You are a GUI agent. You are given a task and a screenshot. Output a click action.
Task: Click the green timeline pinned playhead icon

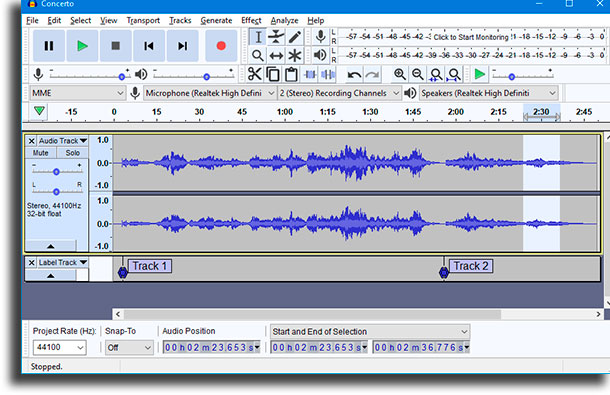pyautogui.click(x=39, y=111)
